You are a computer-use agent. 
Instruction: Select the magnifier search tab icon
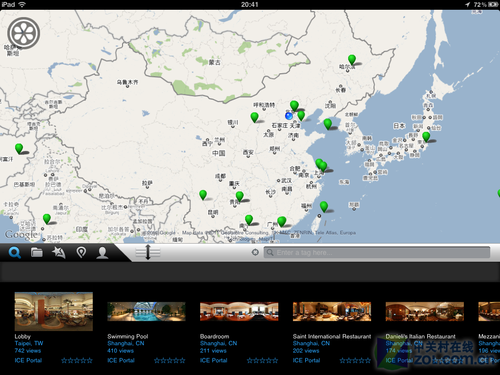15,253
